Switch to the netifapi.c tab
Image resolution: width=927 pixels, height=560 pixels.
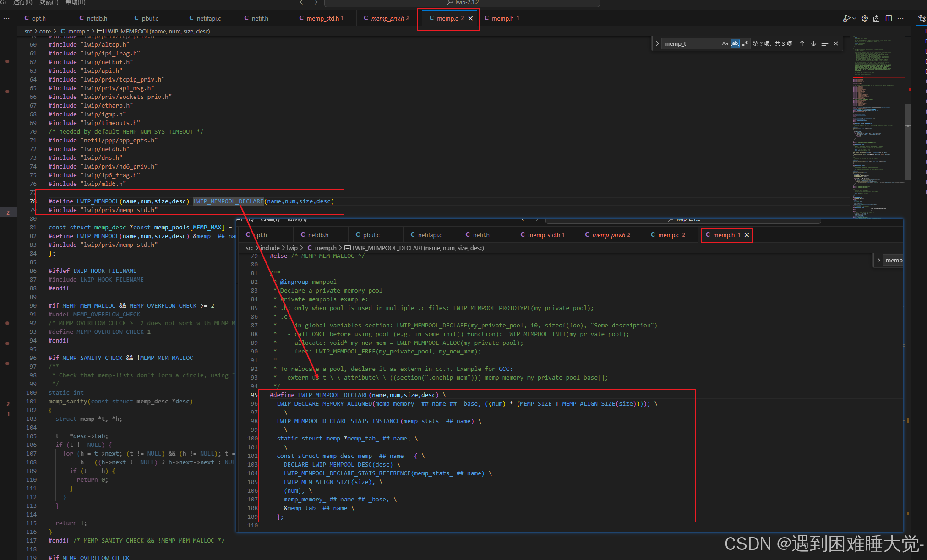[208, 18]
